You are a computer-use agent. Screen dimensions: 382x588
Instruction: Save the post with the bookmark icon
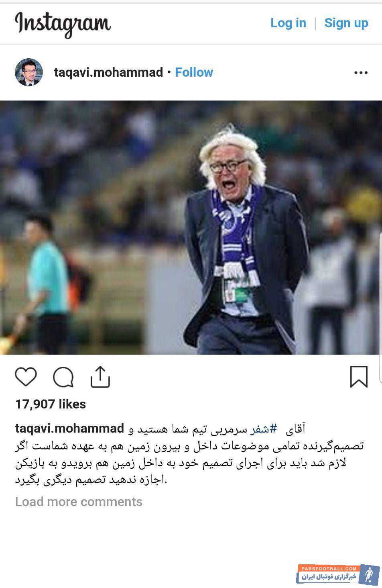pyautogui.click(x=359, y=377)
